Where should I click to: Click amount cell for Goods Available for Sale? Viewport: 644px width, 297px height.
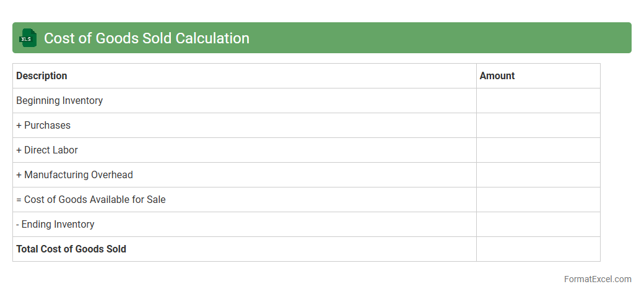[x=538, y=199]
